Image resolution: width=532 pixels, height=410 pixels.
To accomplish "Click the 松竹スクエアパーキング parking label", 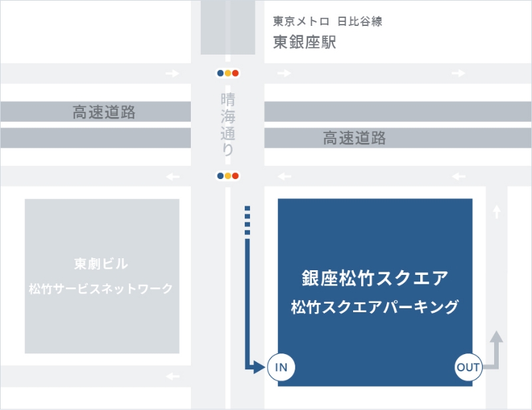I will pos(374,307).
